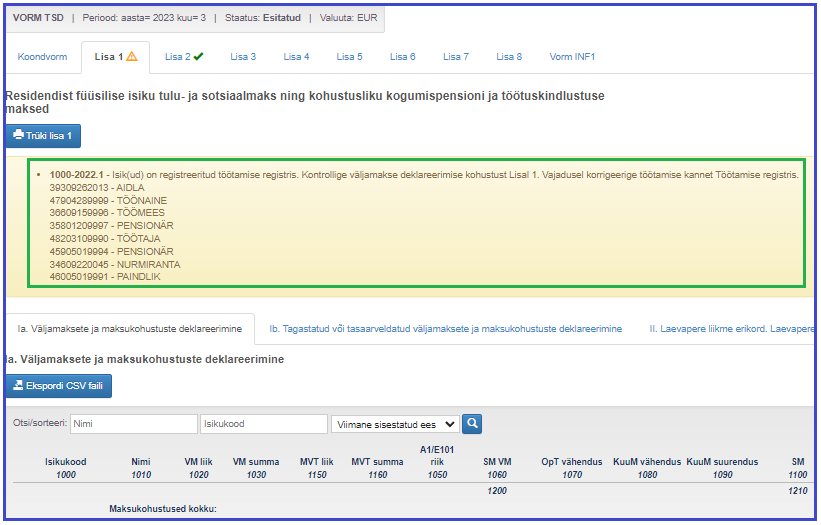Screen dimensions: 821x525
Task: Click the KuuM suurendus 1090 column header
Action: coord(723,468)
